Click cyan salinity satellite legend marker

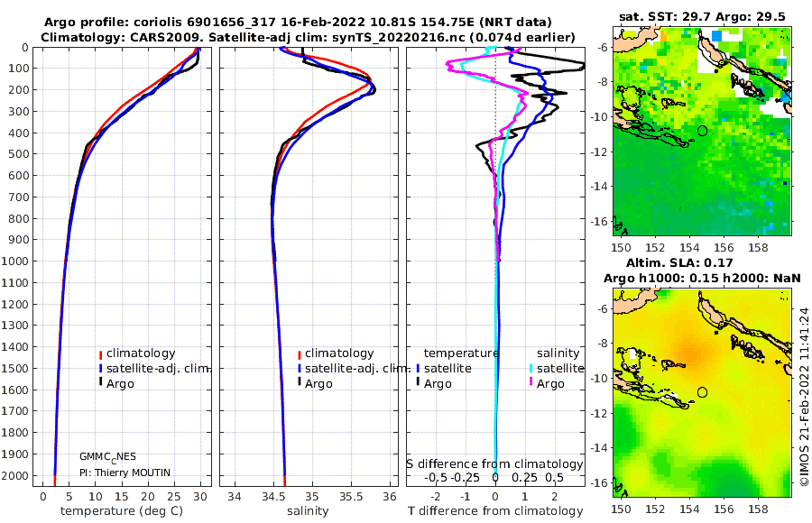click(x=531, y=369)
